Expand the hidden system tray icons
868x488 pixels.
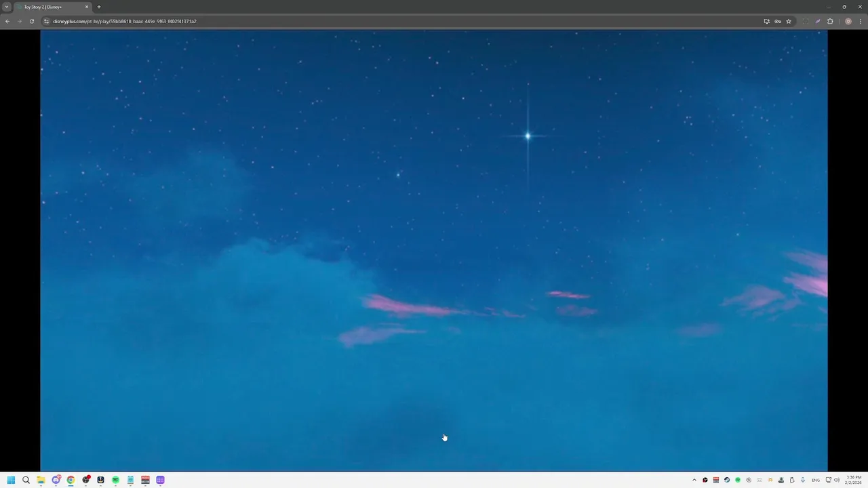pyautogui.click(x=694, y=480)
